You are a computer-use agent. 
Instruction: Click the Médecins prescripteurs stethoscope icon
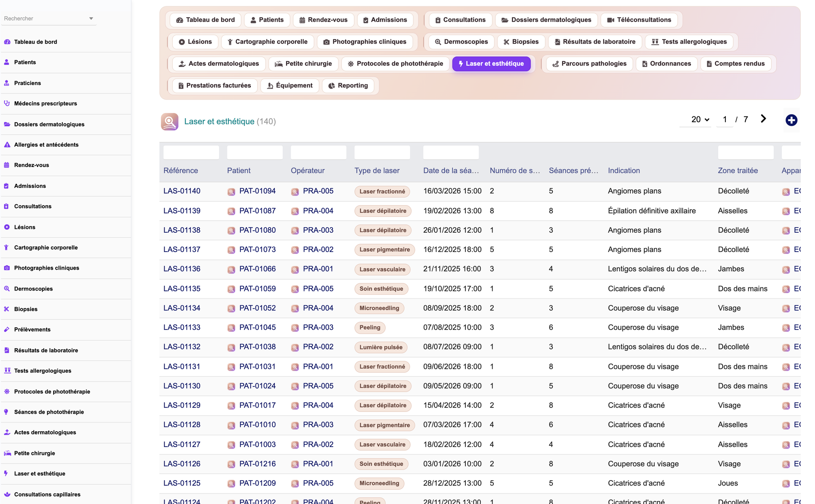(x=7, y=103)
